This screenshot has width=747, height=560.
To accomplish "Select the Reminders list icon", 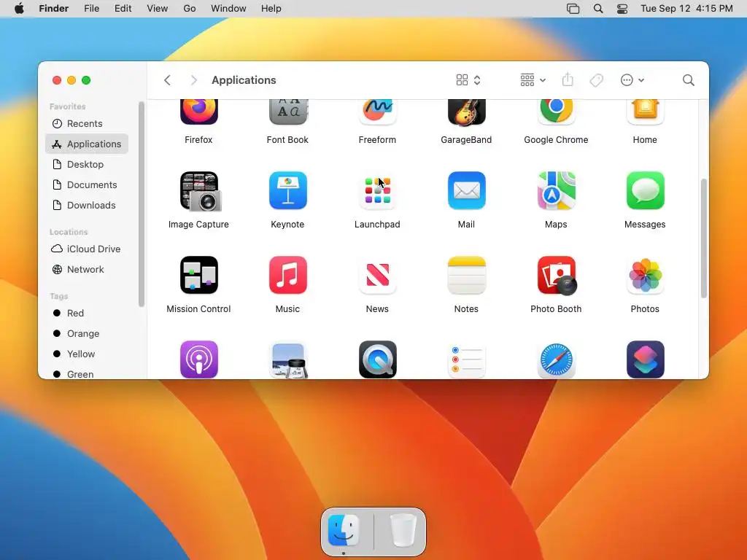I will pos(466,359).
